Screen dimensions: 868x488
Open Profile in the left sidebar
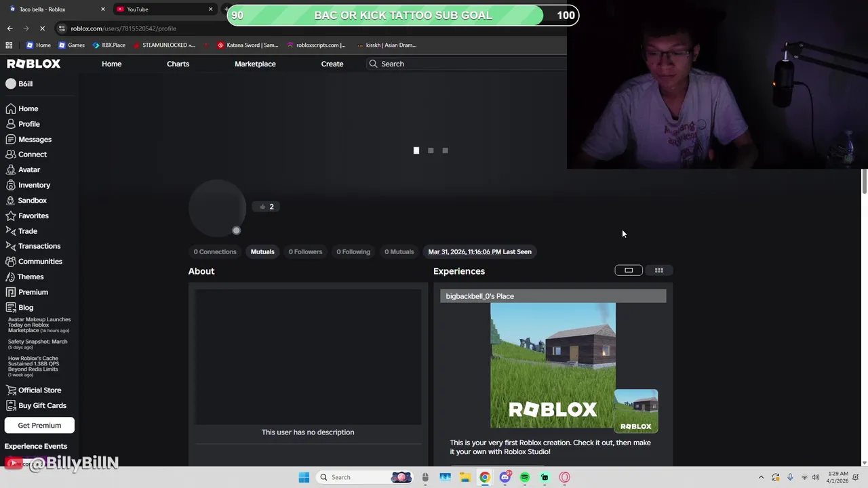[22, 124]
